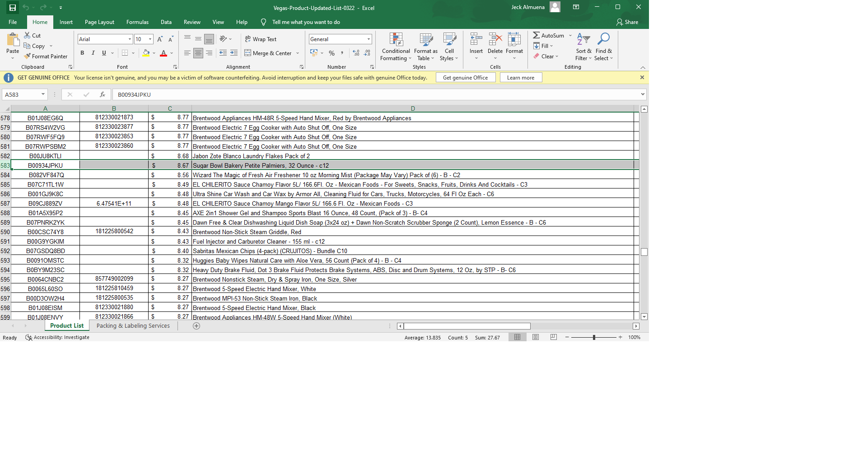Screen dimensions: 868x471
Task: Set Align Right alignment
Action: [x=209, y=53]
